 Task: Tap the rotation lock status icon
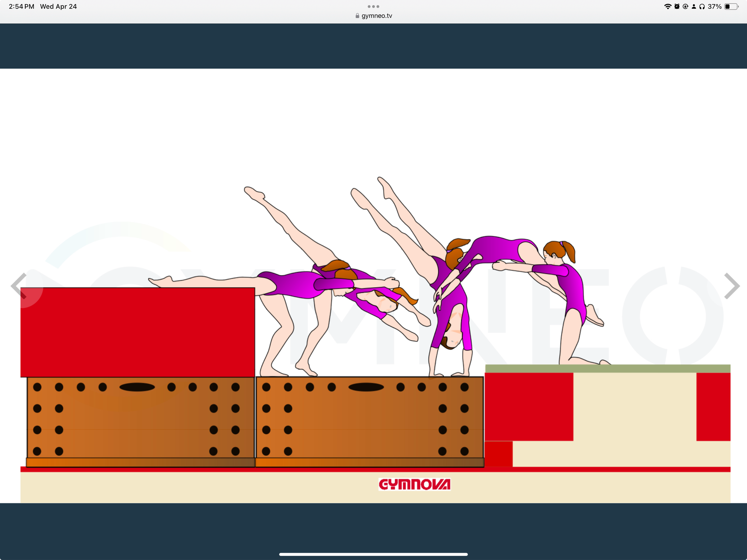click(x=685, y=6)
